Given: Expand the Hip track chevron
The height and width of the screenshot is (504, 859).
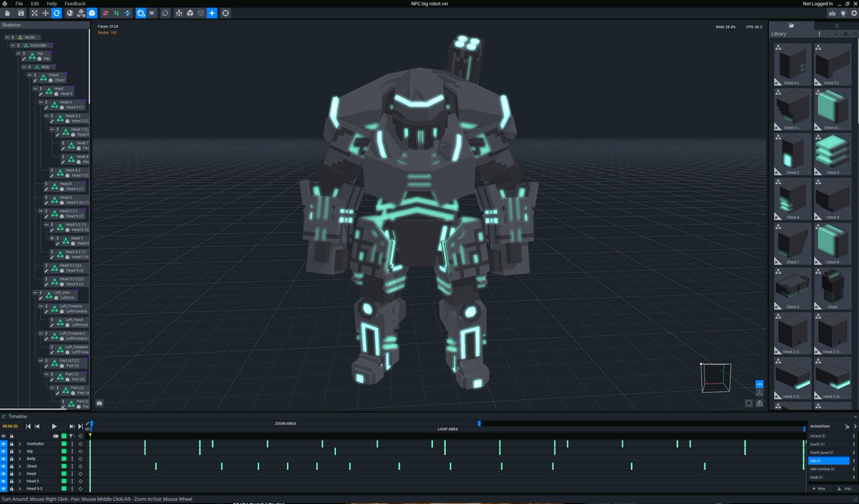Looking at the screenshot, I should point(20,451).
